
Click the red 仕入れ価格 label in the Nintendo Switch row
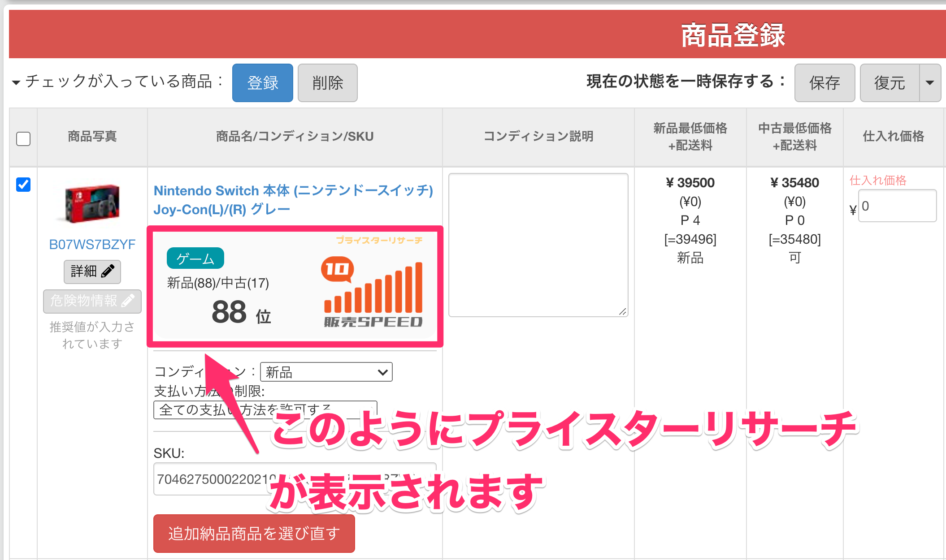878,180
